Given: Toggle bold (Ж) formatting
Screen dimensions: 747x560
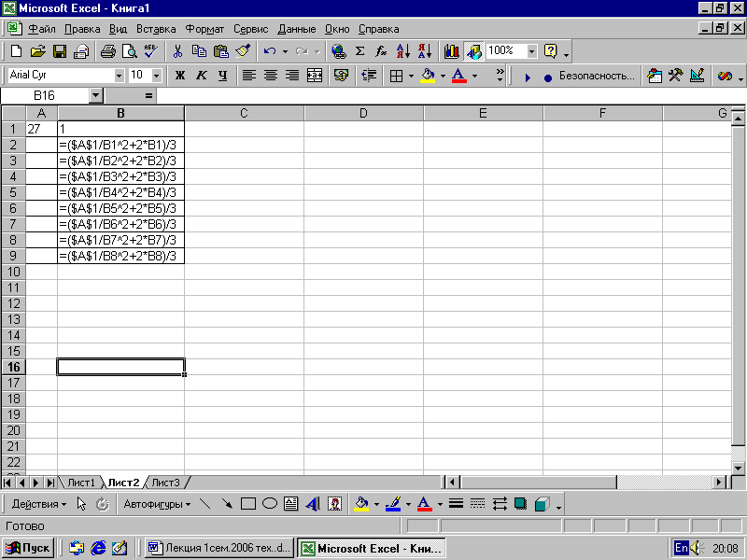Looking at the screenshot, I should pyautogui.click(x=180, y=76).
